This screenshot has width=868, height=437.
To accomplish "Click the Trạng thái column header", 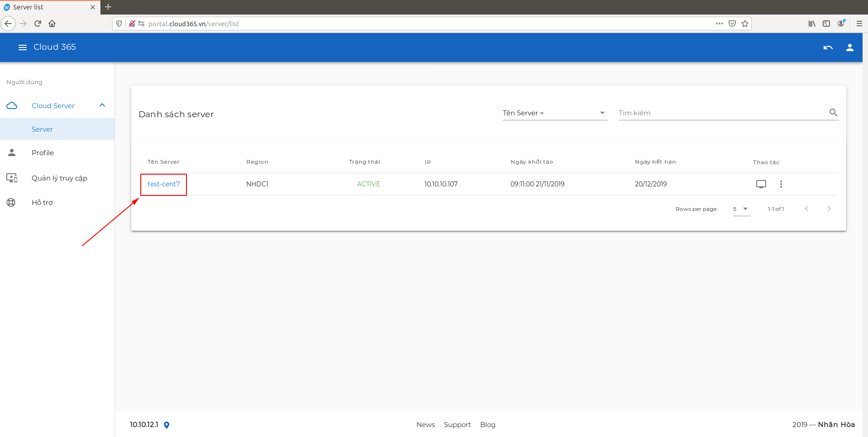I will [364, 162].
